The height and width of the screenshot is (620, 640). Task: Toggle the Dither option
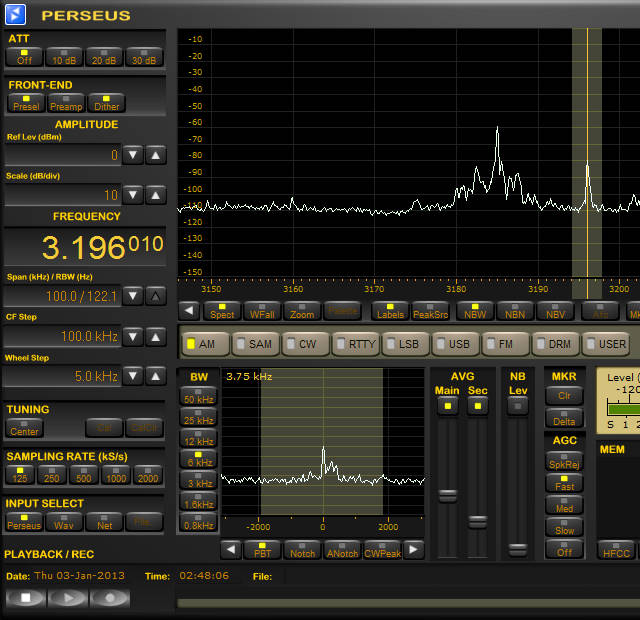pos(106,103)
